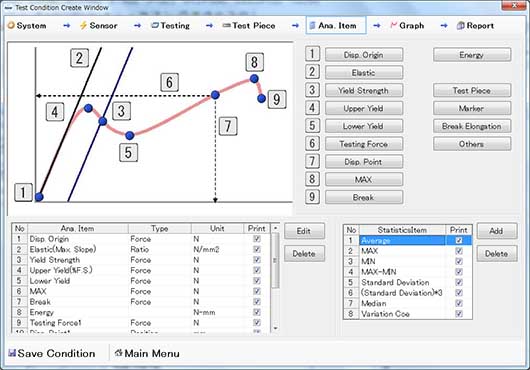The width and height of the screenshot is (530, 370).
Task: Go to the Testing step icon
Action: (155, 25)
